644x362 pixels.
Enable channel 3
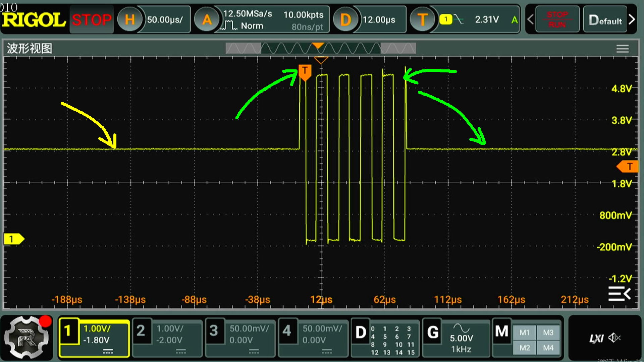(214, 331)
